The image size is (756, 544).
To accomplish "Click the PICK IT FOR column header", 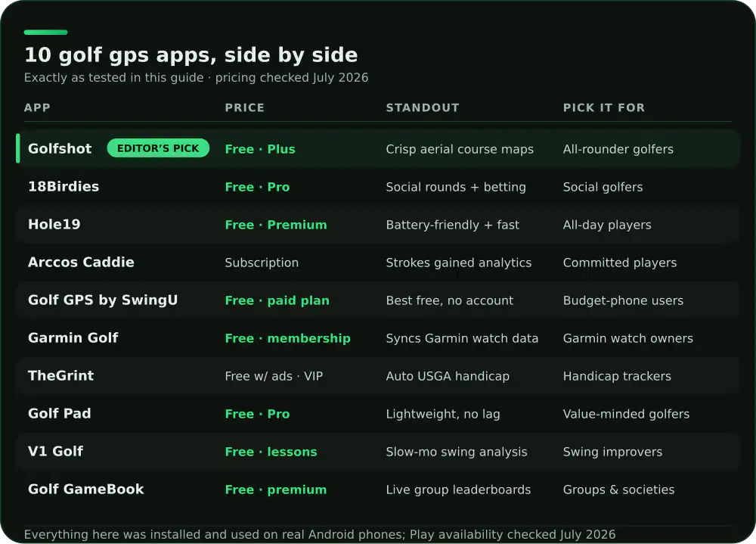I will [603, 107].
